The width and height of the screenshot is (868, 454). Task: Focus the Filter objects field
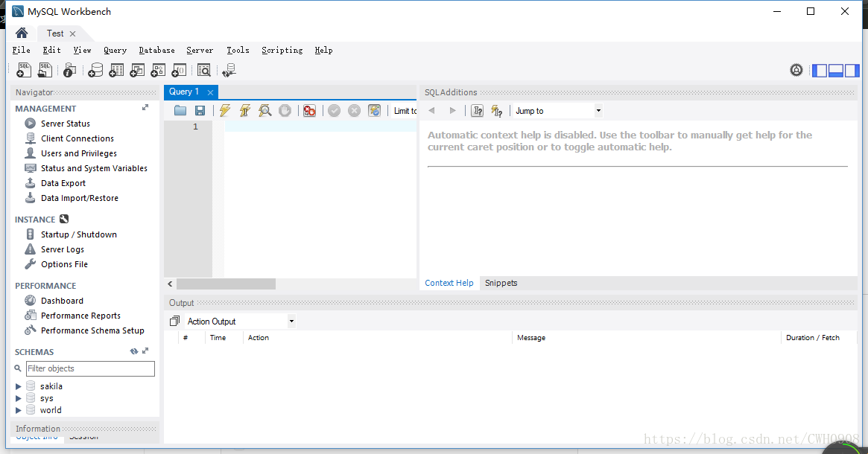90,368
